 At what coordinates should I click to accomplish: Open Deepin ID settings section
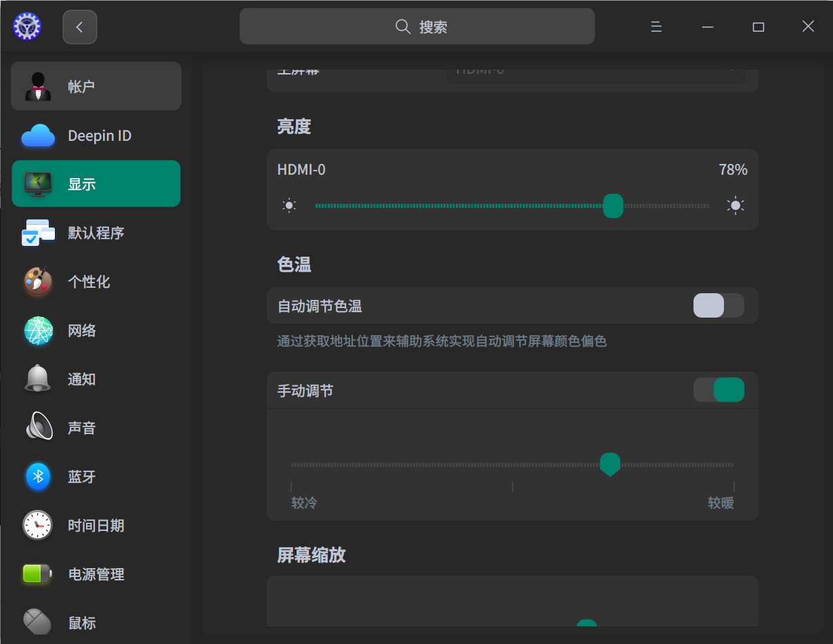click(96, 135)
